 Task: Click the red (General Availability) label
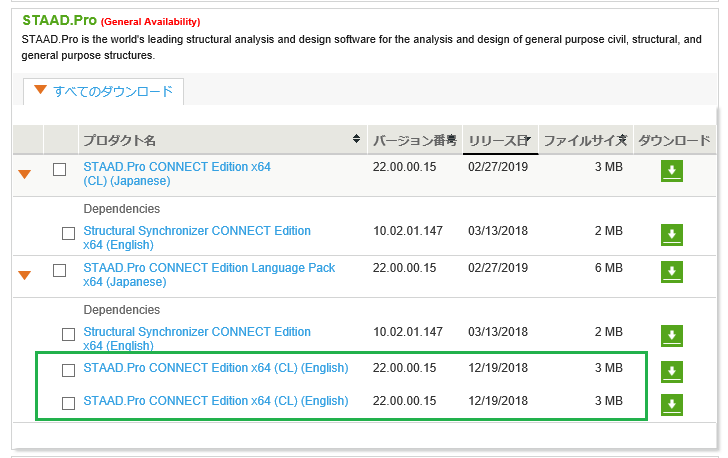(150, 22)
